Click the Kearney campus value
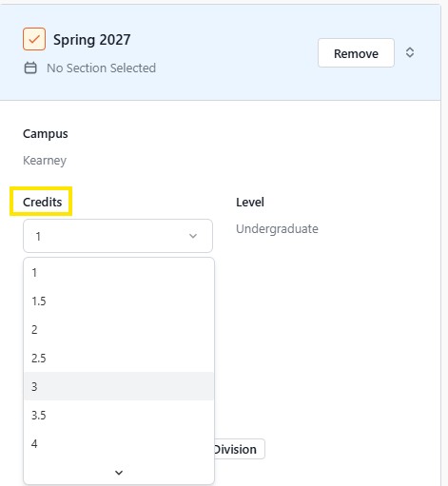448x486 pixels. coord(45,161)
